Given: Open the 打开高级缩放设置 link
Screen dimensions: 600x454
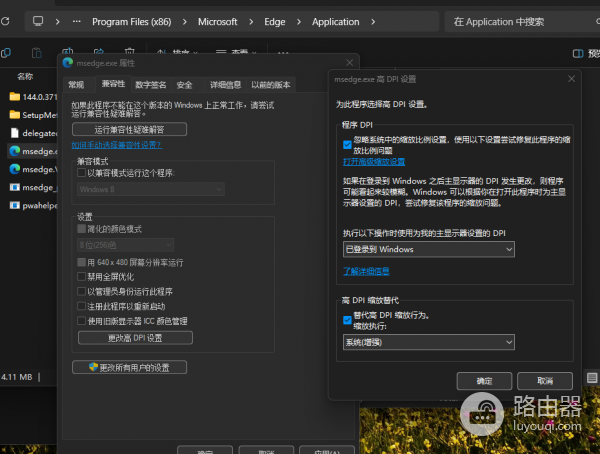Looking at the screenshot, I should click(374, 162).
